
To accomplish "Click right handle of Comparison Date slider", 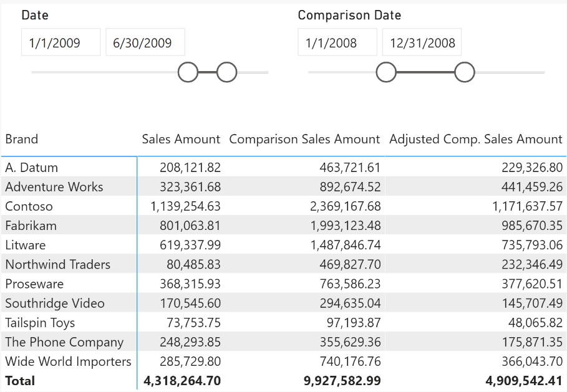I will [464, 72].
